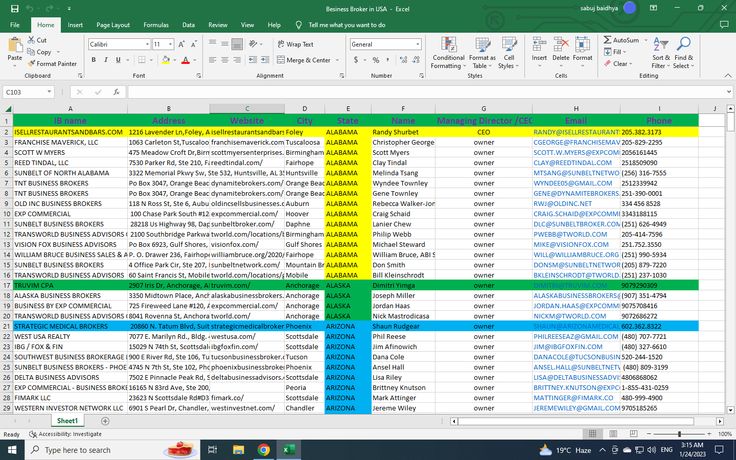Open Chrome from the taskbar

pyautogui.click(x=263, y=450)
